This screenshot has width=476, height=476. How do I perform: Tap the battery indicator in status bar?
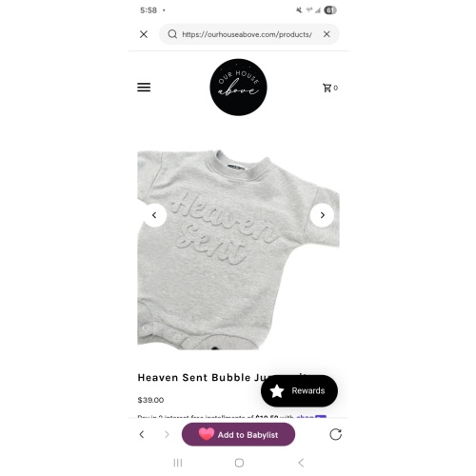coord(330,10)
